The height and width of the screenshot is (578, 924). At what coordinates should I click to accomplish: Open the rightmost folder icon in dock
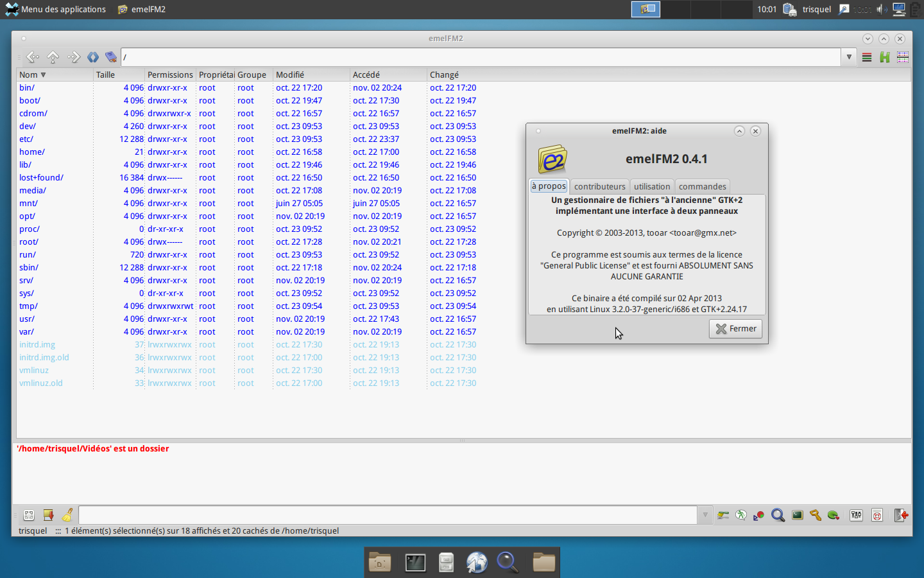click(543, 563)
